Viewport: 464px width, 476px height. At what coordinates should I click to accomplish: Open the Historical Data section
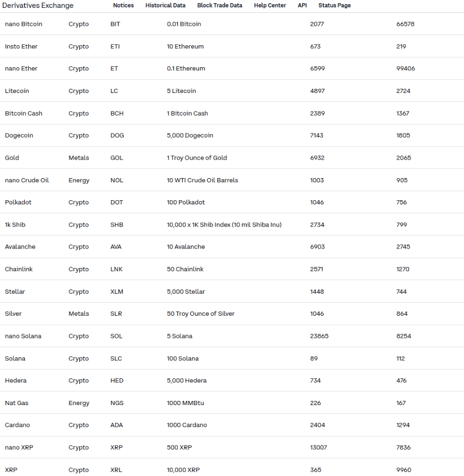pos(165,5)
